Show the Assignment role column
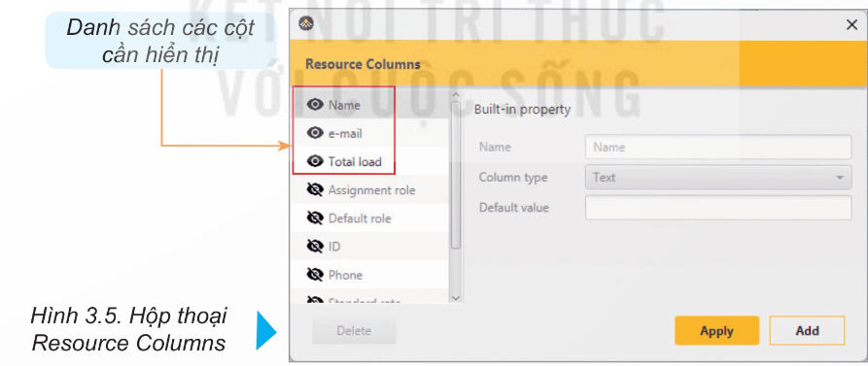 tap(315, 190)
